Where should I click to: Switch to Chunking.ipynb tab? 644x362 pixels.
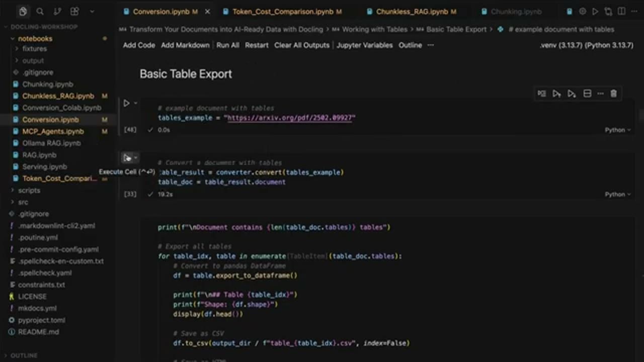pyautogui.click(x=516, y=11)
